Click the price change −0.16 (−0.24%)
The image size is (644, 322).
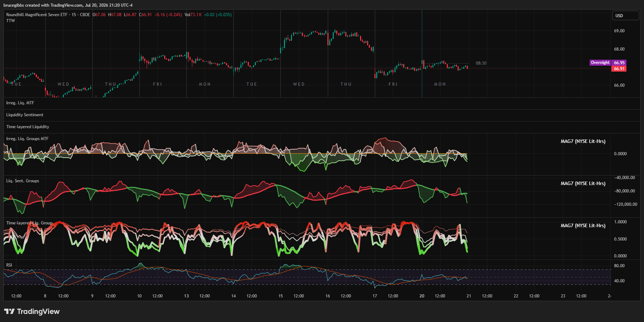[168, 15]
